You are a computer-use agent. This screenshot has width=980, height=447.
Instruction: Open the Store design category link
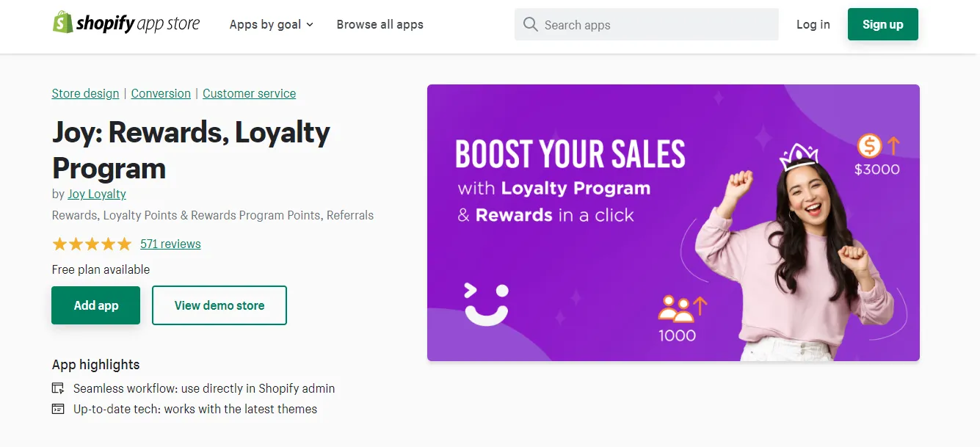(85, 93)
